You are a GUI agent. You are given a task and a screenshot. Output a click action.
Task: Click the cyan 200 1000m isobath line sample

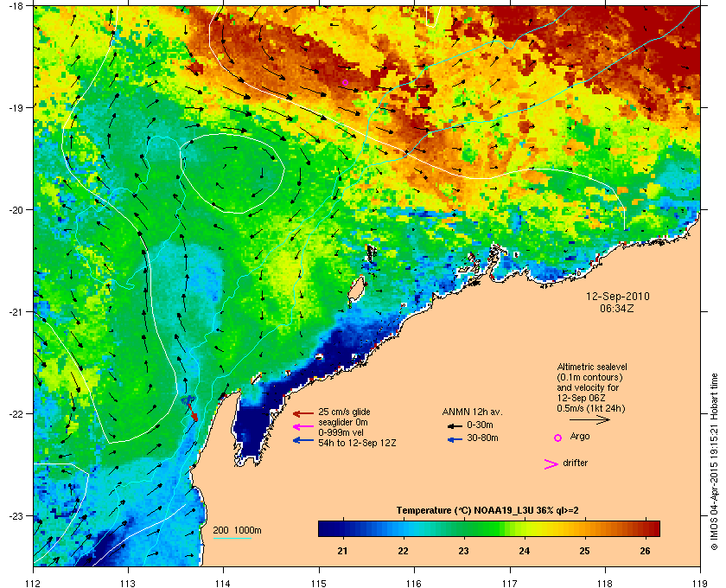point(232,538)
